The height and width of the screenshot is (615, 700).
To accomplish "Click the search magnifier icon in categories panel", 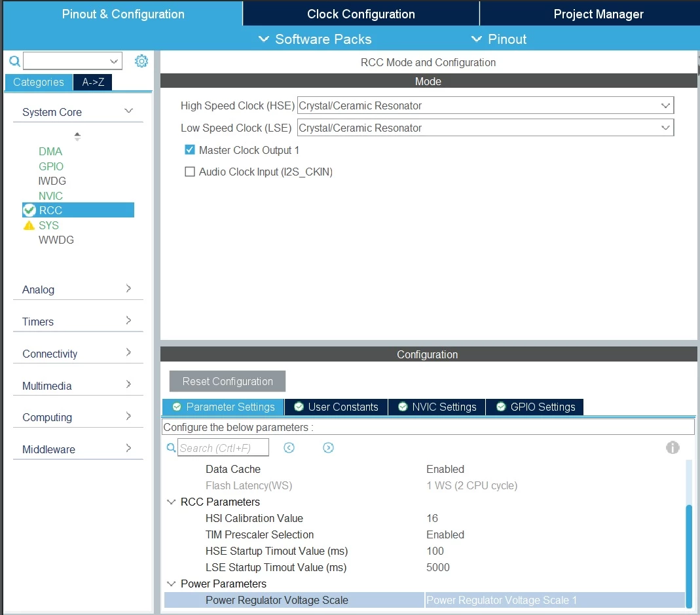I will click(14, 61).
